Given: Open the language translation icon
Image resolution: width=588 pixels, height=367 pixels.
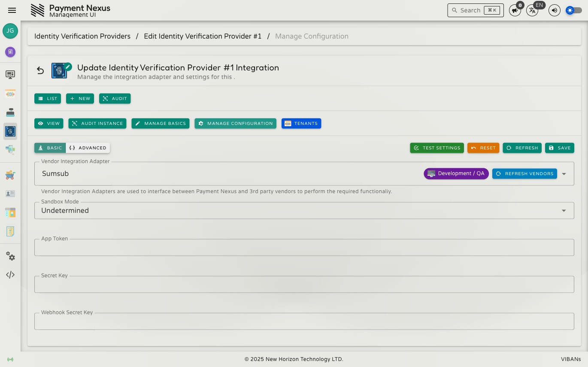Looking at the screenshot, I should pyautogui.click(x=532, y=10).
